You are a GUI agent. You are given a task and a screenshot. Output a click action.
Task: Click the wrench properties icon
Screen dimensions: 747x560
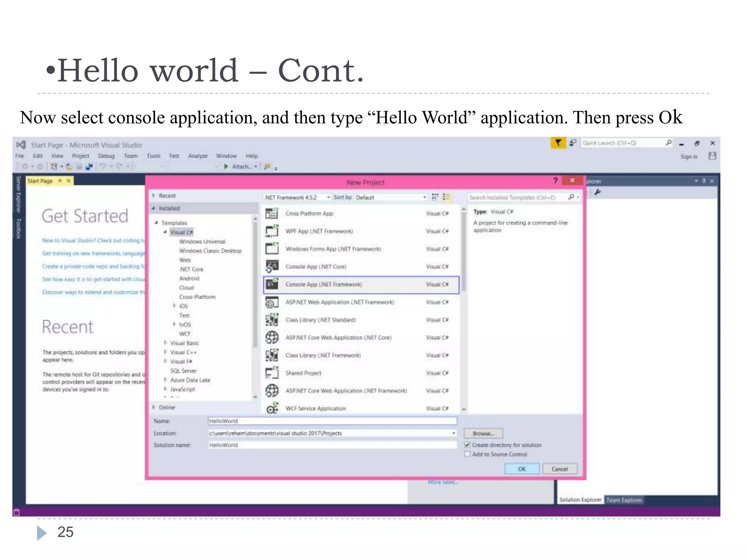[597, 192]
